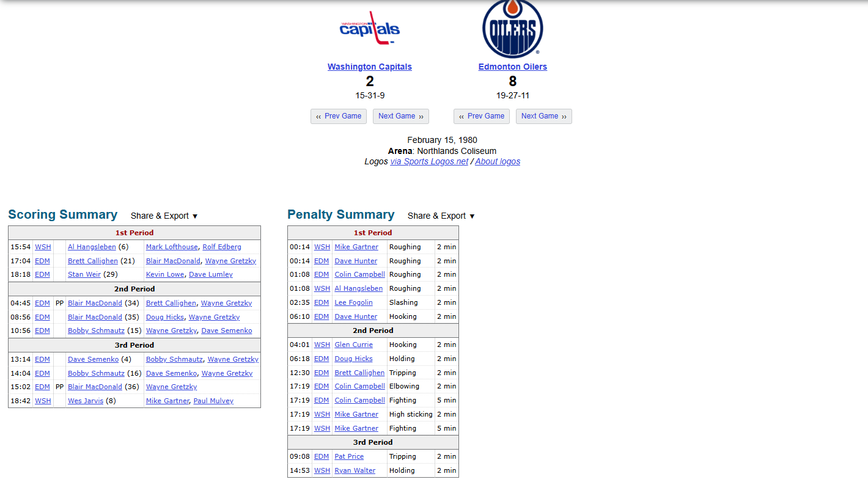This screenshot has width=868, height=482.
Task: Open Mike Gartner in the Fighting penalty row
Action: pyautogui.click(x=356, y=428)
